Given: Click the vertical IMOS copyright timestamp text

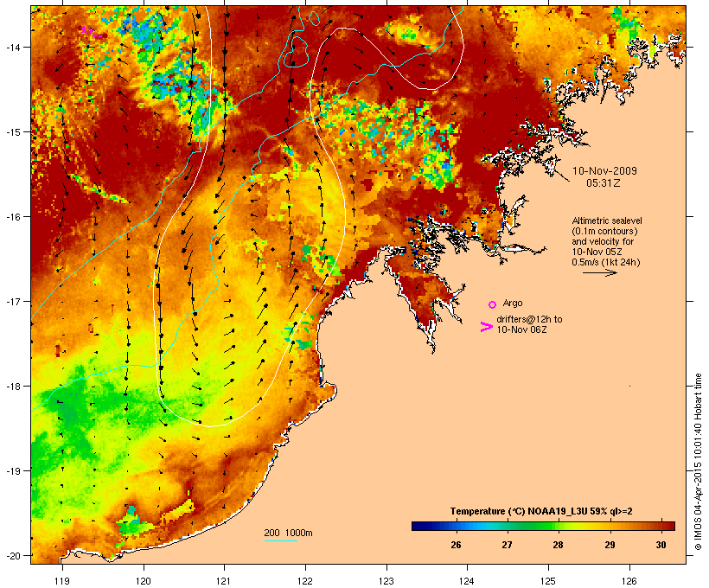Looking at the screenshot, I should point(698,462).
